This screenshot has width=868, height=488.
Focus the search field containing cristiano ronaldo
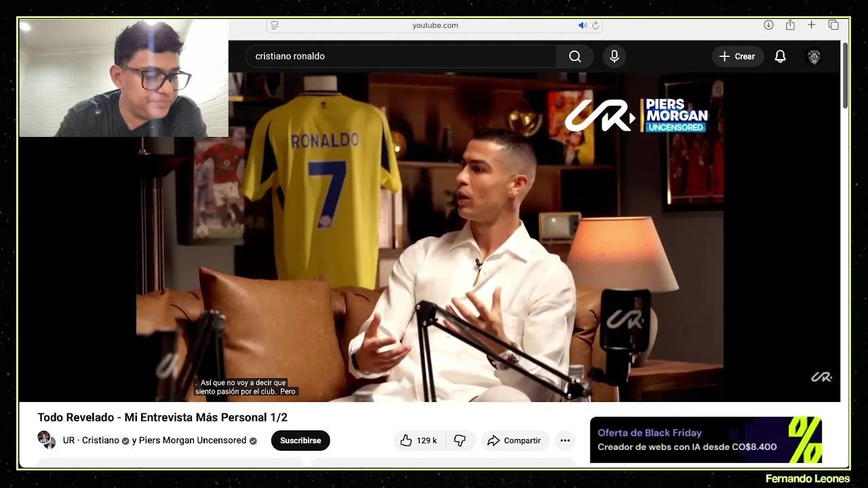(401, 56)
